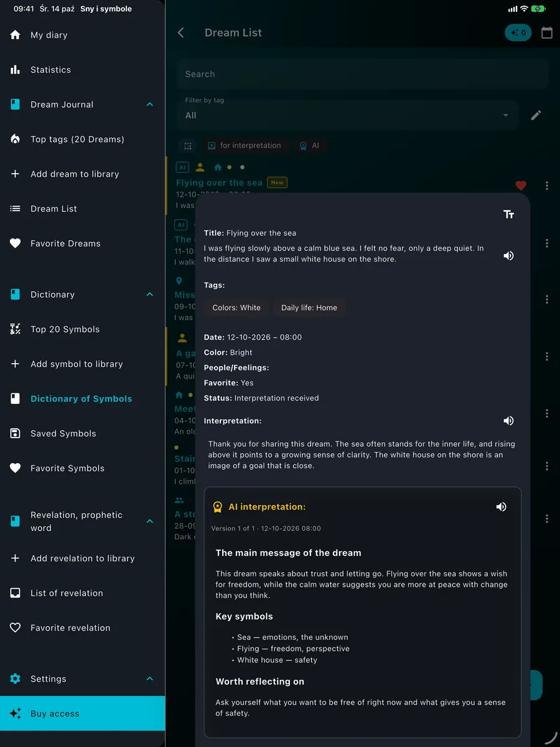Play audio for the Interpretation section

coord(508,421)
